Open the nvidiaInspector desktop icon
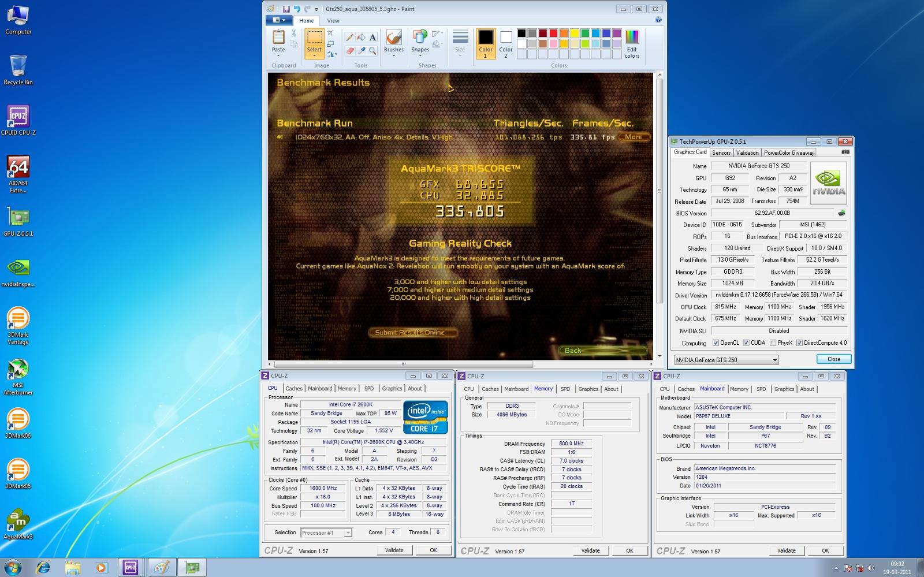The height and width of the screenshot is (577, 924). (18, 273)
